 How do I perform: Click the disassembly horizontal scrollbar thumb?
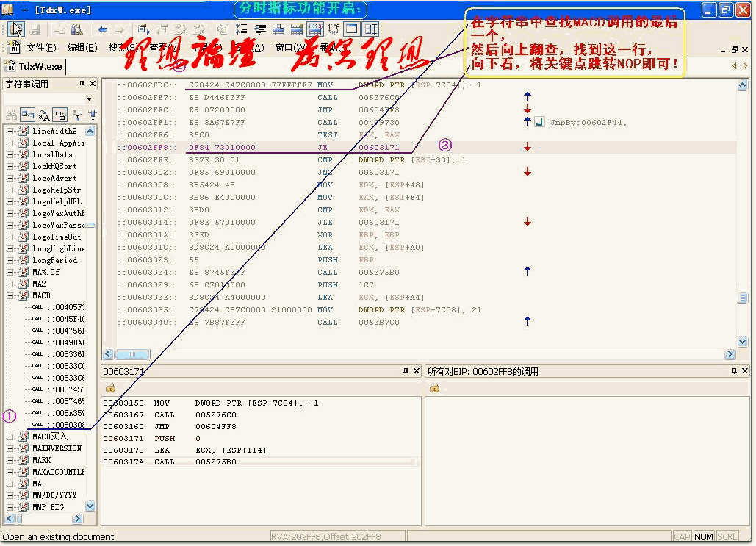point(132,354)
